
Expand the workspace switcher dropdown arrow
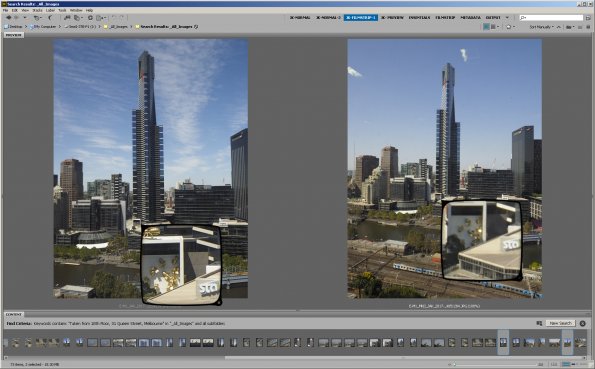click(507, 17)
